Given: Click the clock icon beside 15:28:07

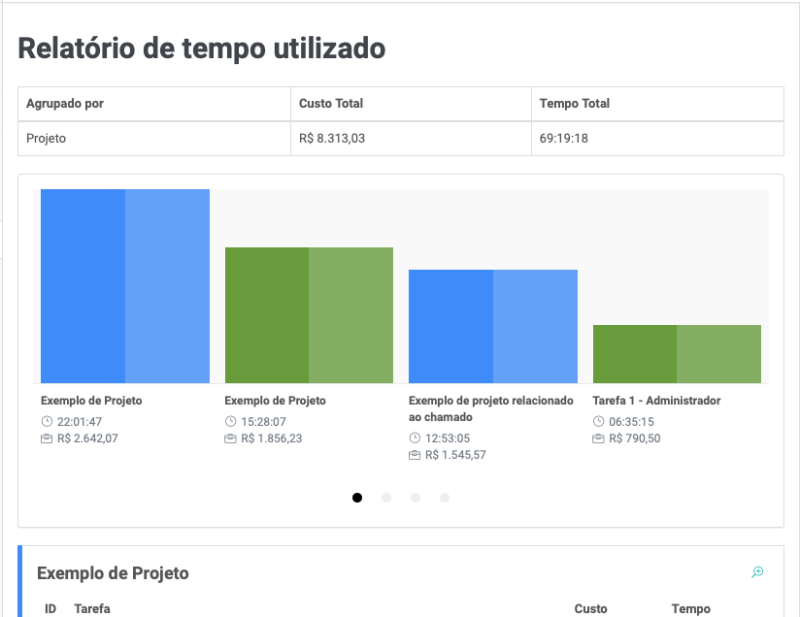Looking at the screenshot, I should click(x=231, y=422).
